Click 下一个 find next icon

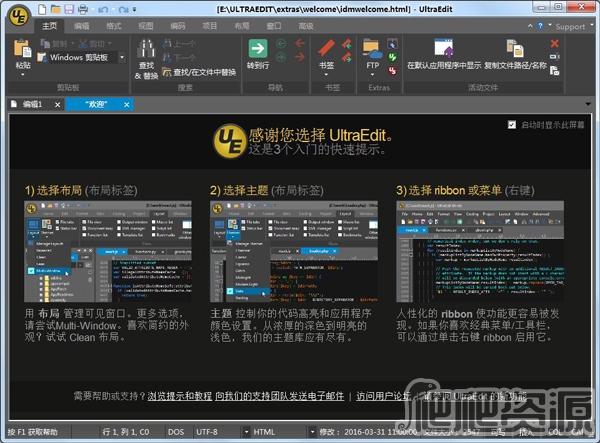point(167,58)
